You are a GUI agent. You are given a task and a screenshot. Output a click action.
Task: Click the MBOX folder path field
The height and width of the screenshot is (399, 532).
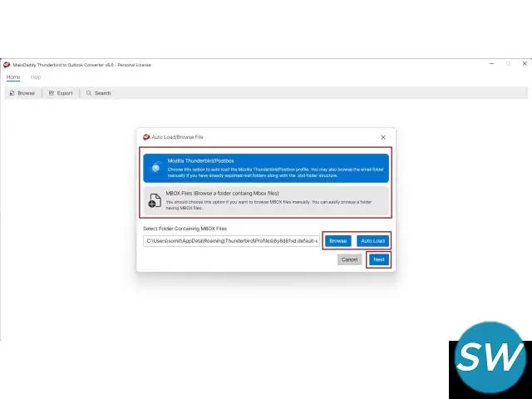[231, 241]
